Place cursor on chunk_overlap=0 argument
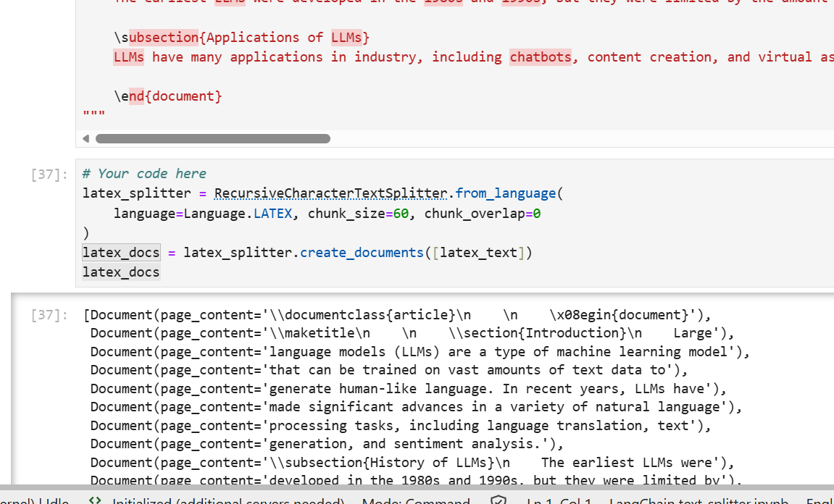This screenshot has width=834, height=504. coord(483,214)
